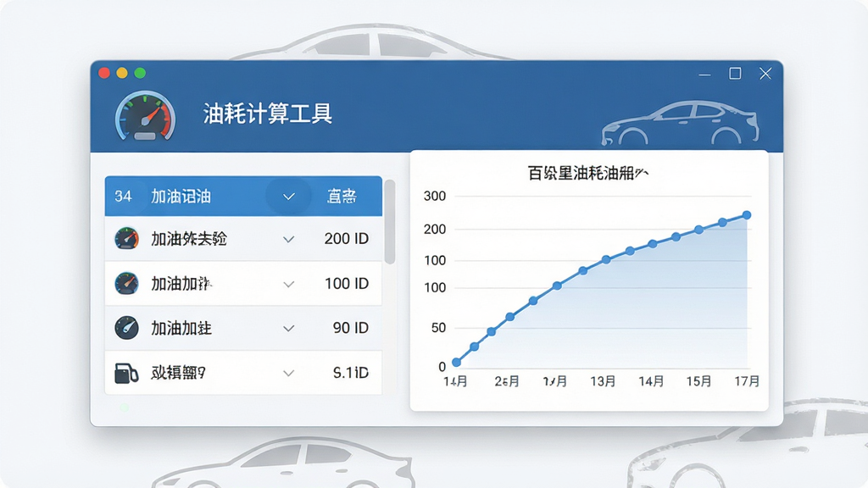The width and height of the screenshot is (868, 488).
Task: Click the 13月 label on the chart axis
Action: (603, 381)
